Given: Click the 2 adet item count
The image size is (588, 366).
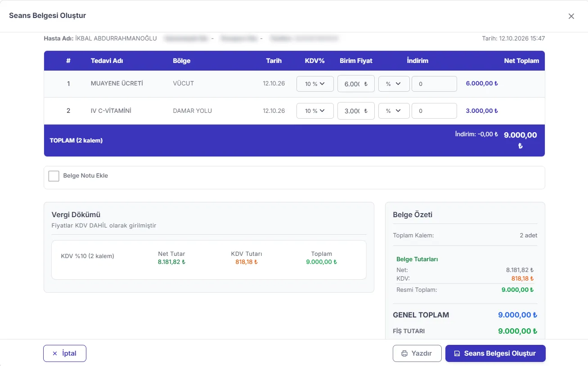Looking at the screenshot, I should [529, 236].
